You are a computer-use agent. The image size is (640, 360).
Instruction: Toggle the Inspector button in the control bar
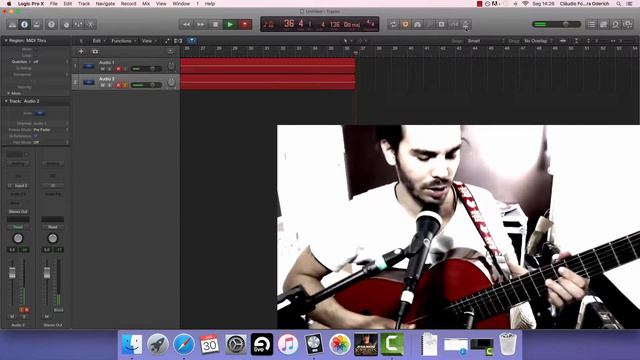[x=24, y=24]
